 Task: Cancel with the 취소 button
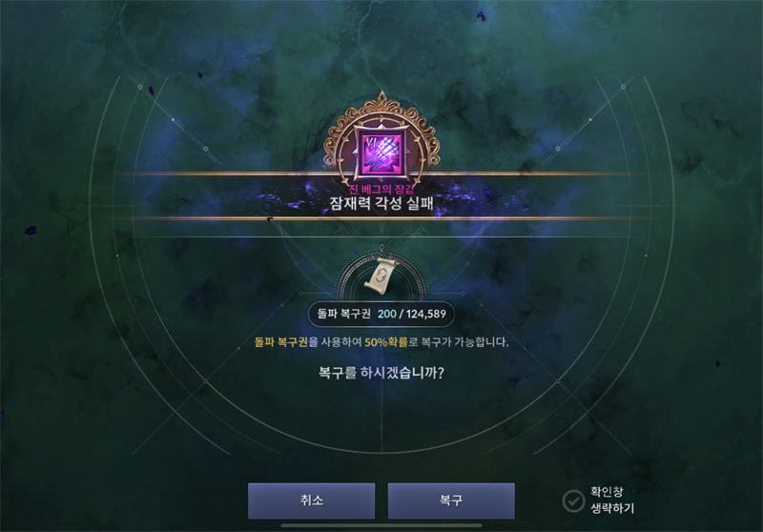pyautogui.click(x=312, y=501)
